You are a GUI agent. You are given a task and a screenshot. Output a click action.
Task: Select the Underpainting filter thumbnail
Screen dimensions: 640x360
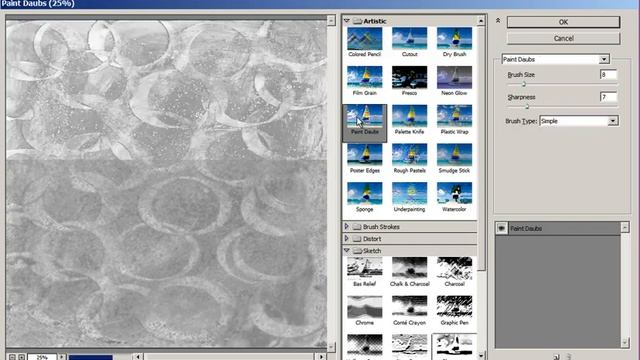(x=409, y=194)
